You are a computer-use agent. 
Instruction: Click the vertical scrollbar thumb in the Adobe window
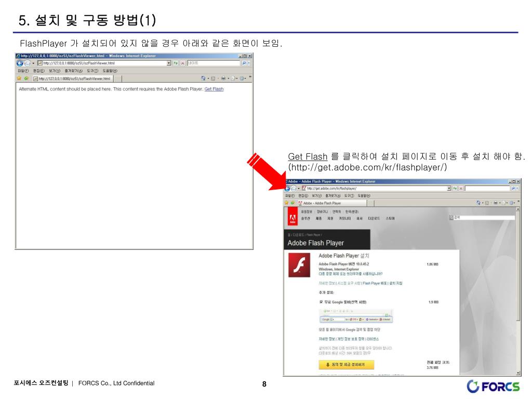tap(518, 266)
